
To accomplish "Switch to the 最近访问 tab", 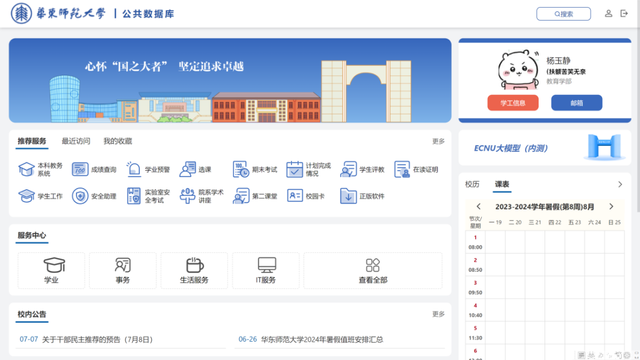I will coord(76,141).
